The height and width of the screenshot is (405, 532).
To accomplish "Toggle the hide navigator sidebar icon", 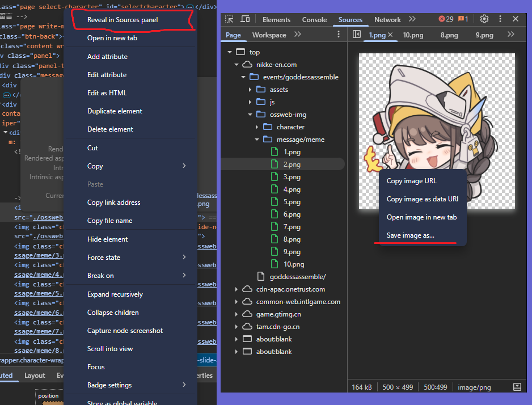I will point(357,35).
